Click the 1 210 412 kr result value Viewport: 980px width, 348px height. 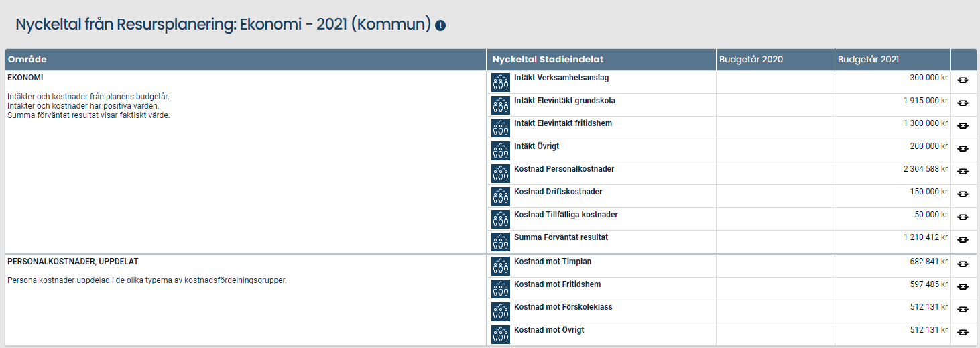pos(926,237)
